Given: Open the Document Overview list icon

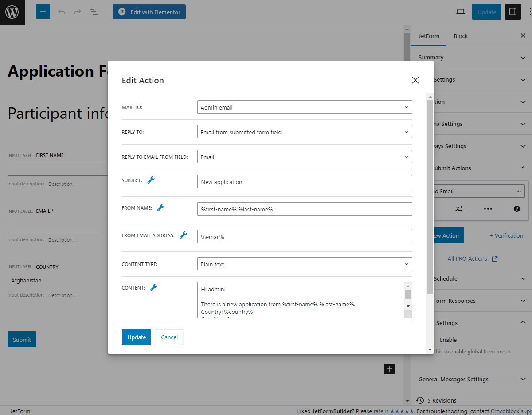Looking at the screenshot, I should tap(94, 12).
